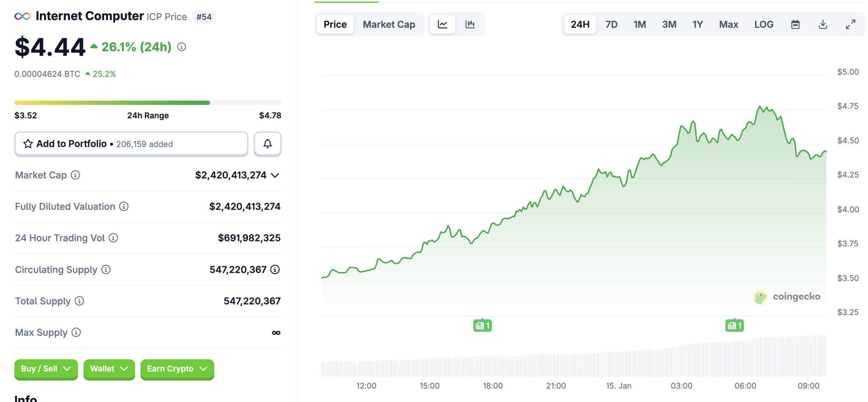Expand the chart to fullscreen
This screenshot has width=868, height=402.
point(850,25)
